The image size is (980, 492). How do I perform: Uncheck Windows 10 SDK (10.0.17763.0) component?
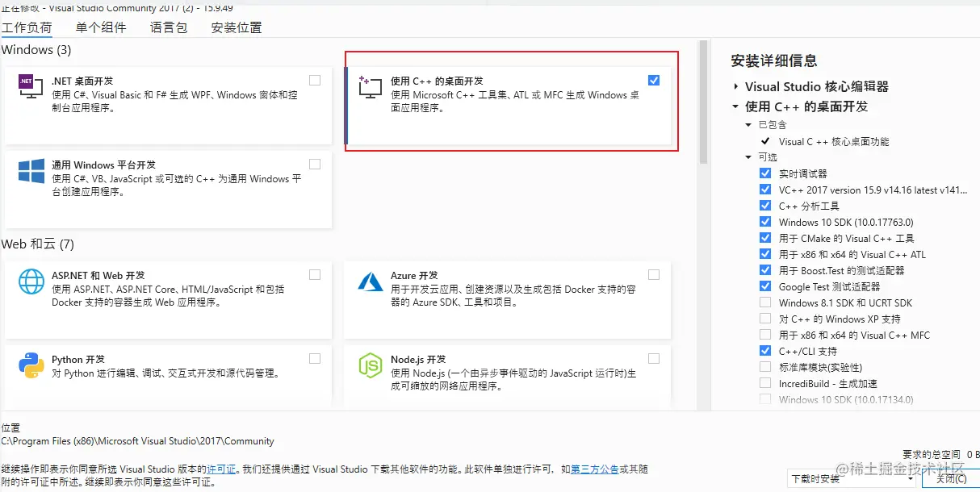click(765, 222)
